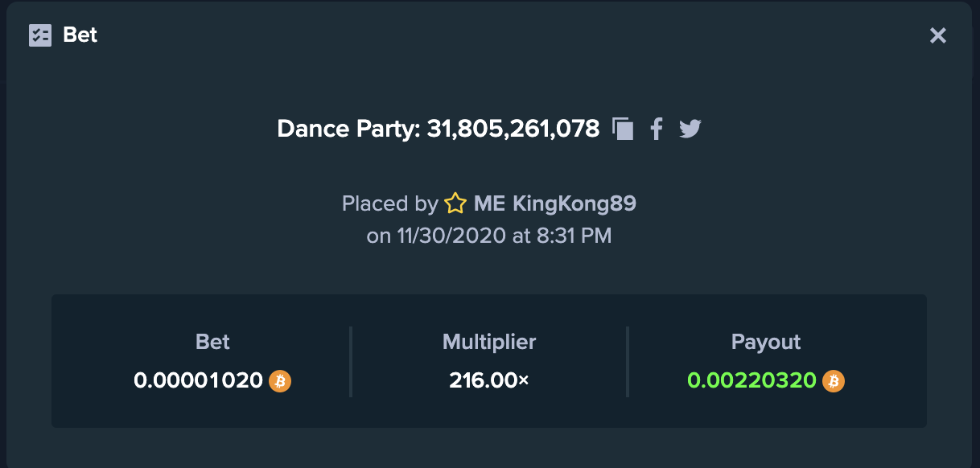Copy the Dance Party bet ID
The image size is (980, 468).
click(x=624, y=129)
